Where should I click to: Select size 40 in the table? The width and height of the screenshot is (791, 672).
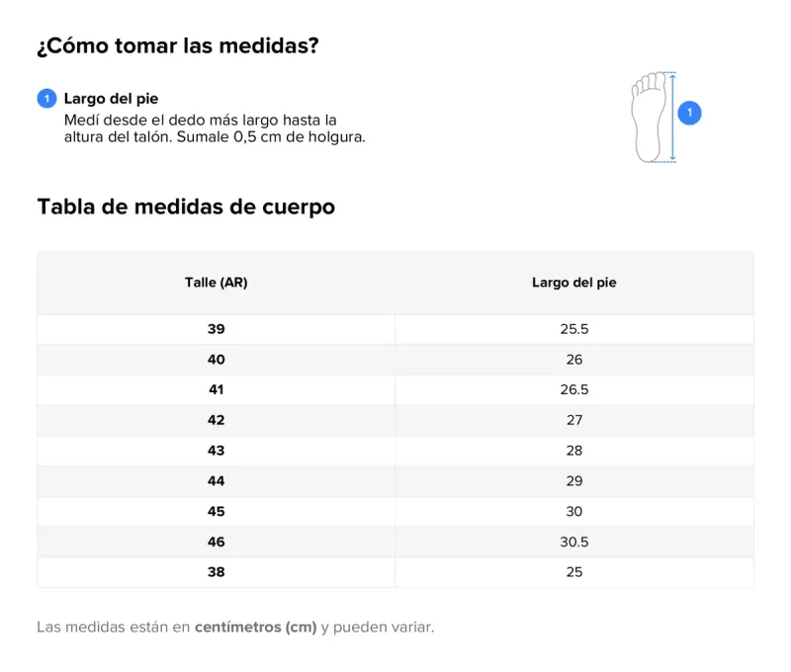click(x=216, y=360)
